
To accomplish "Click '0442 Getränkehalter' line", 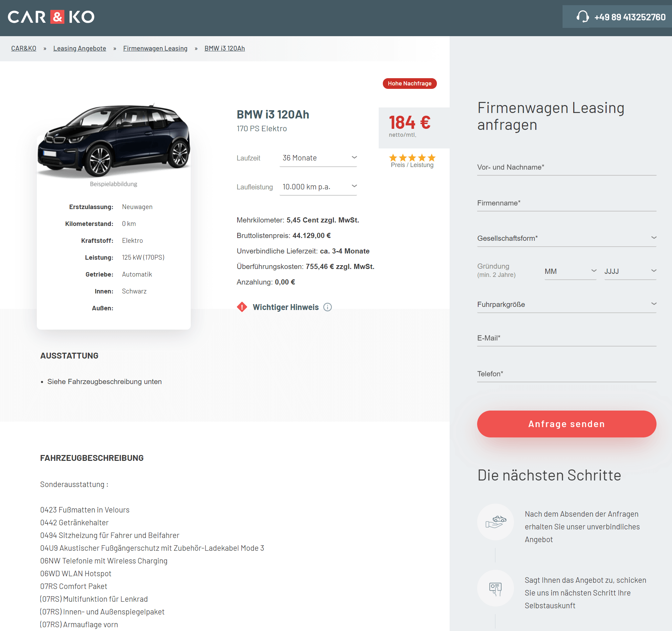I will (x=74, y=523).
